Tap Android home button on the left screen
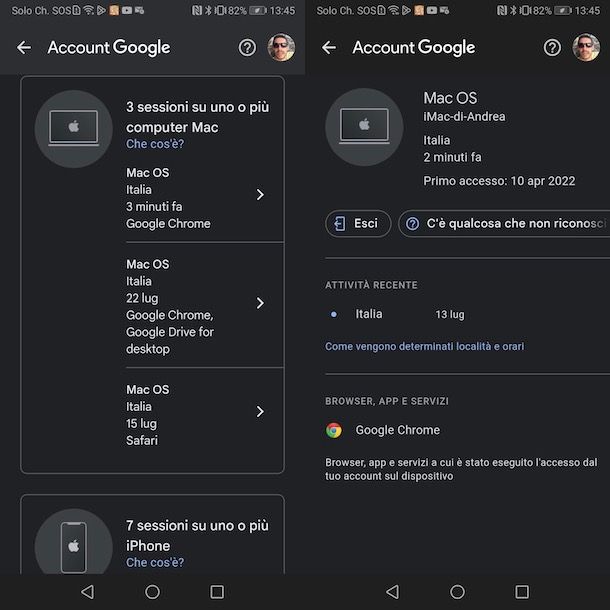 [152, 592]
